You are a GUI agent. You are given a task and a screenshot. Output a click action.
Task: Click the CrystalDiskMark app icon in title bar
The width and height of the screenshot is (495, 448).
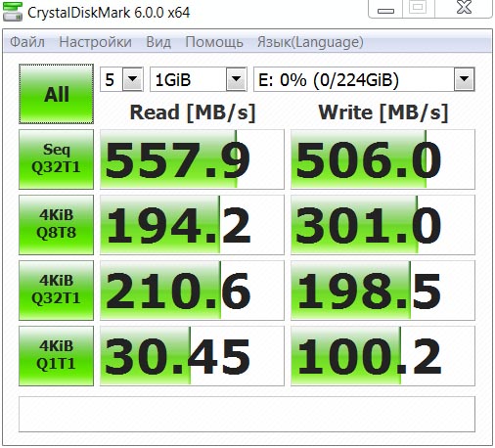point(13,12)
